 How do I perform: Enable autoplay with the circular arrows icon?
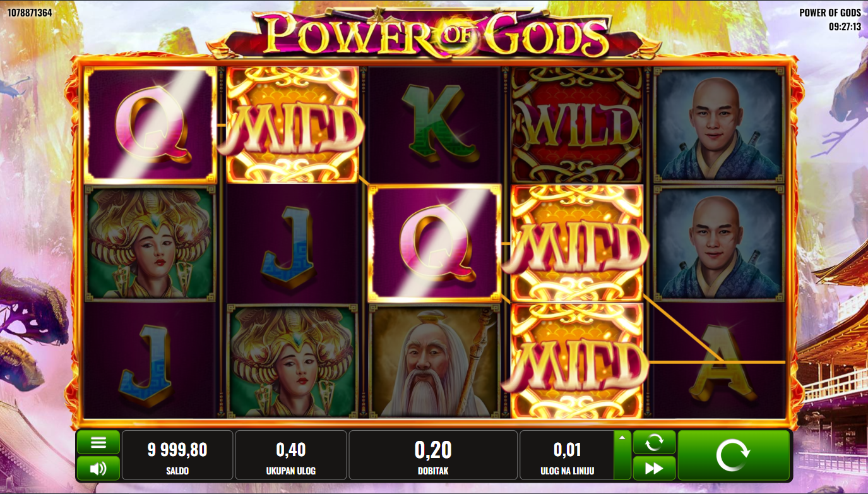654,442
